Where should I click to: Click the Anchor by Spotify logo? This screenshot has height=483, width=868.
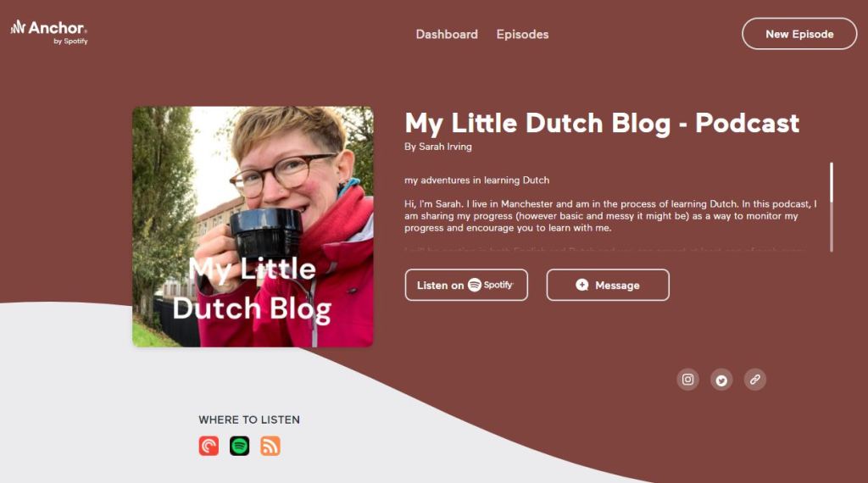tap(48, 32)
